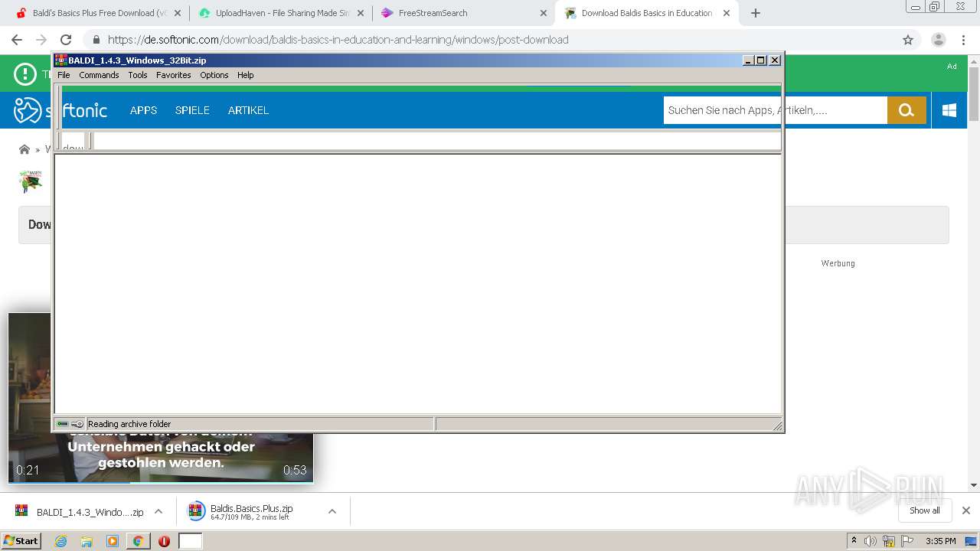Close the Download Baldis Basics tab
The height and width of the screenshot is (551, 980).
pos(727,13)
